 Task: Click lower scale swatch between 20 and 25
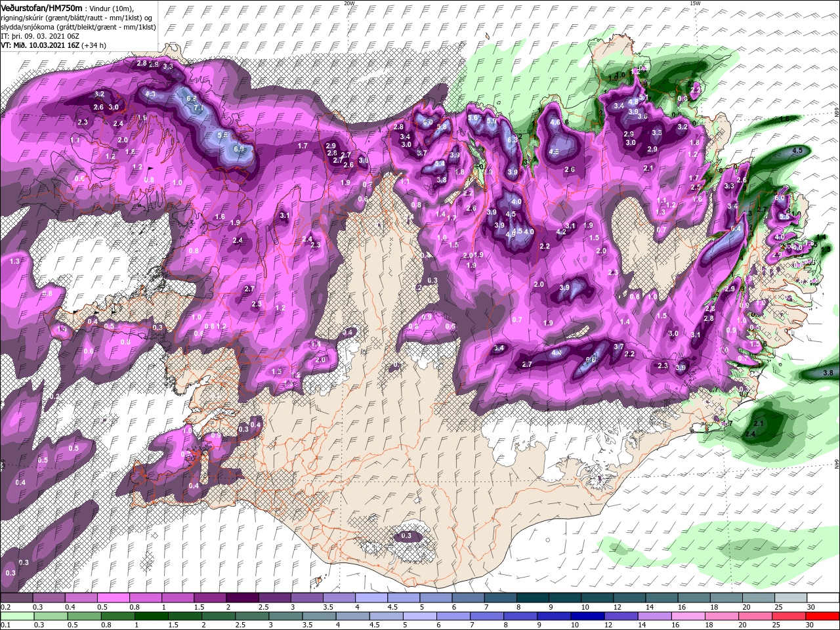click(755, 616)
